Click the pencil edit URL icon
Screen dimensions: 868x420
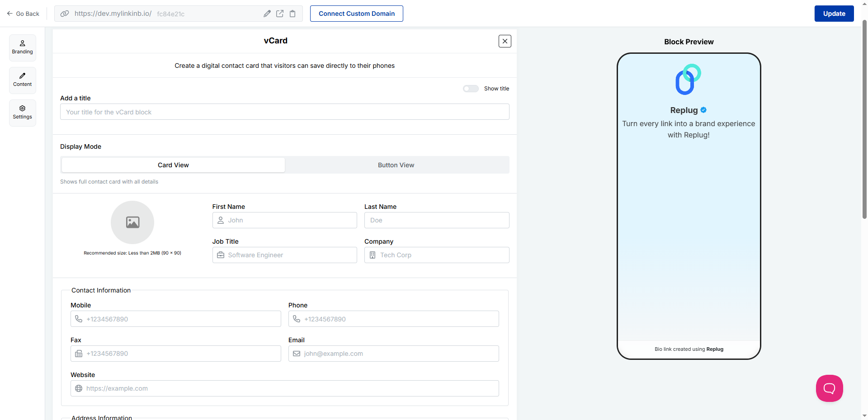click(x=267, y=14)
